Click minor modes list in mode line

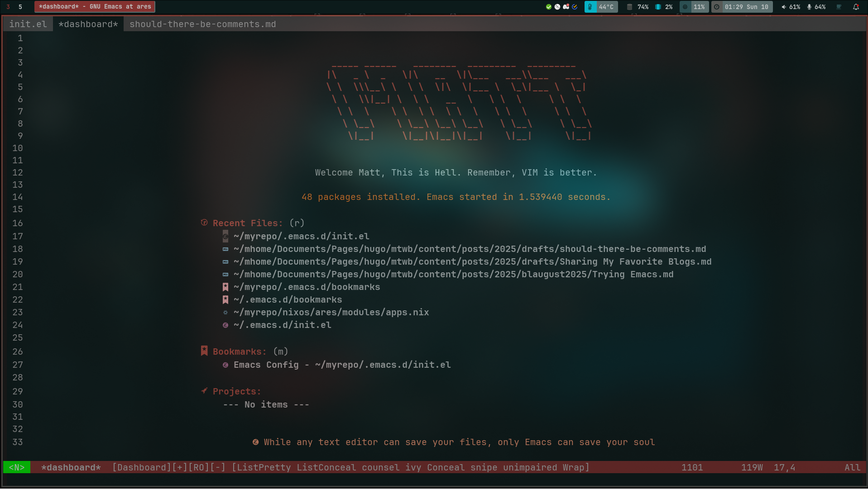(411, 467)
